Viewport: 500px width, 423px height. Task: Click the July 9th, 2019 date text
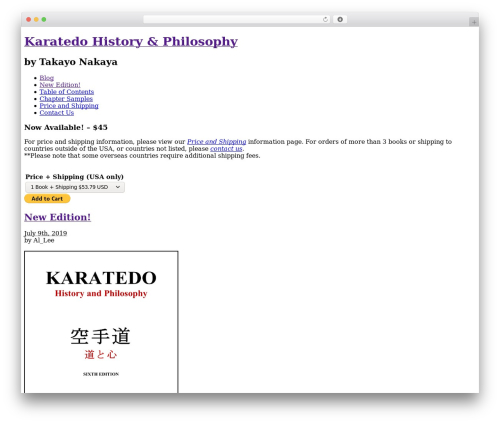pyautogui.click(x=46, y=233)
